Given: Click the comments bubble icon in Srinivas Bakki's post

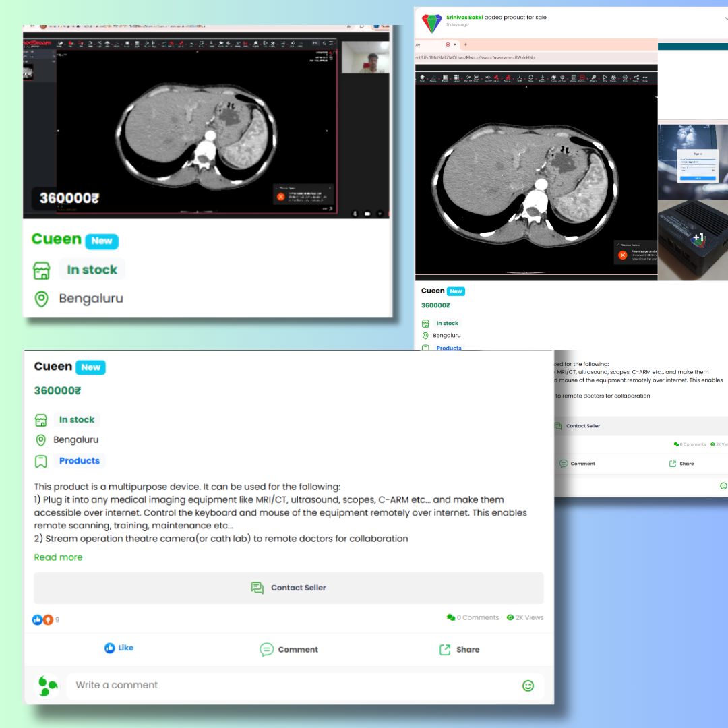Looking at the screenshot, I should pyautogui.click(x=677, y=444).
